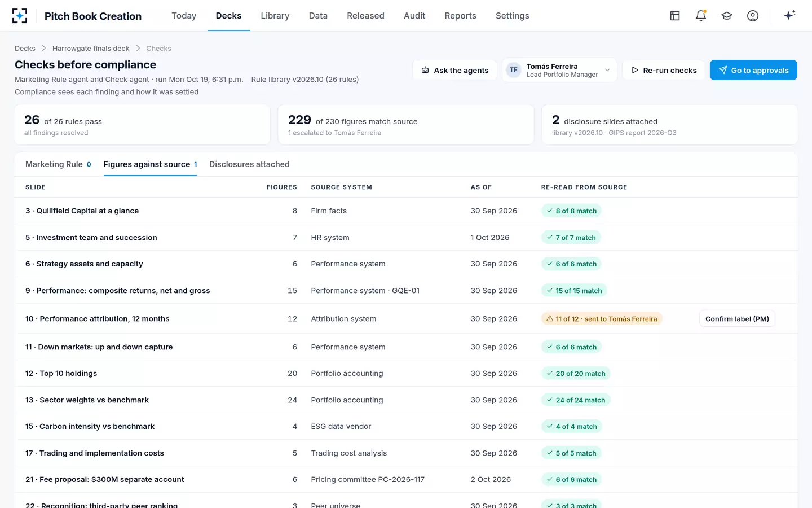Open the Audit tab

[414, 16]
